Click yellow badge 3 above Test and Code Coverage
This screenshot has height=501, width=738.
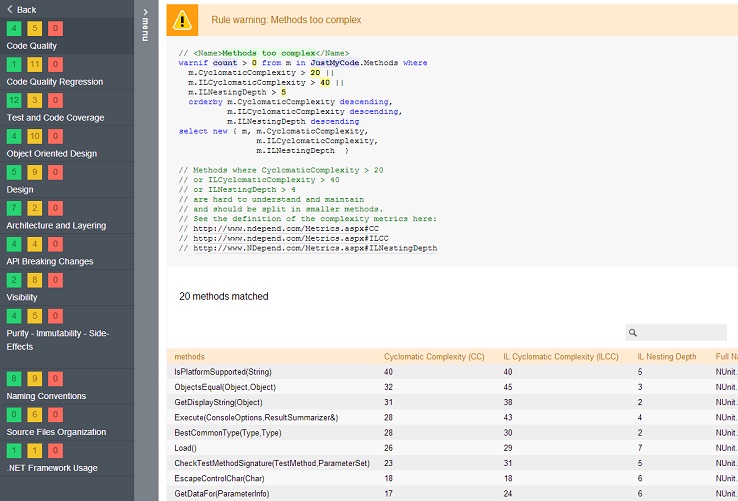pos(34,100)
